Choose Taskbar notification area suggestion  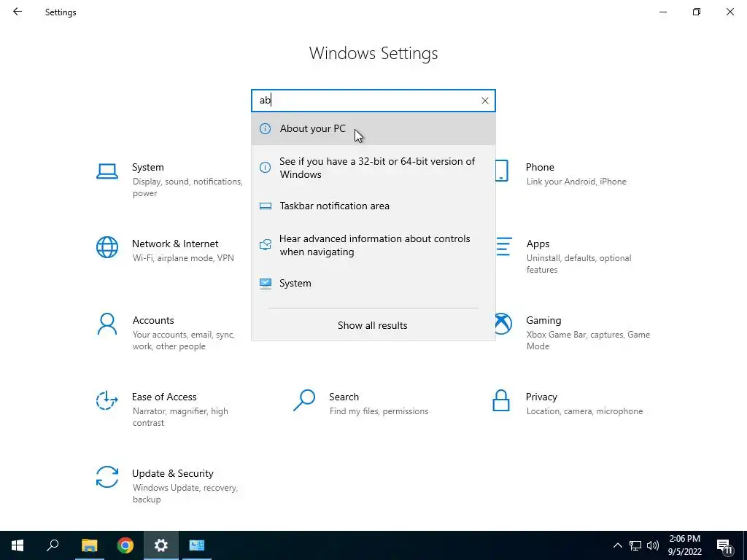coord(373,206)
